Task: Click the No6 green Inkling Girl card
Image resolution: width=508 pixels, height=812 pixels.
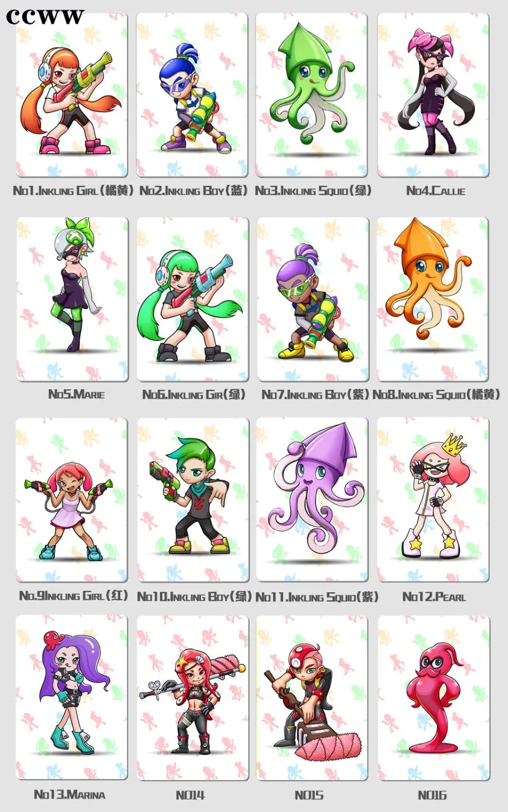Action: click(193, 299)
